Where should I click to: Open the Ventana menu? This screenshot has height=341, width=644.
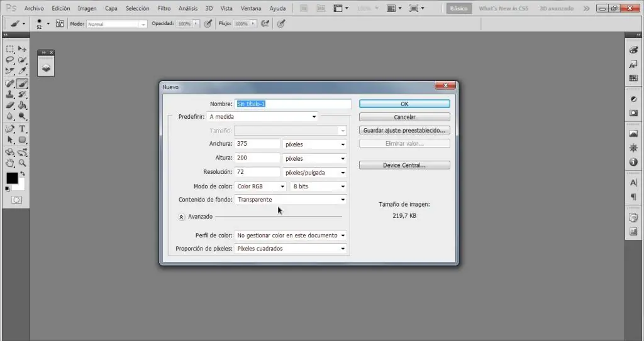coord(251,8)
